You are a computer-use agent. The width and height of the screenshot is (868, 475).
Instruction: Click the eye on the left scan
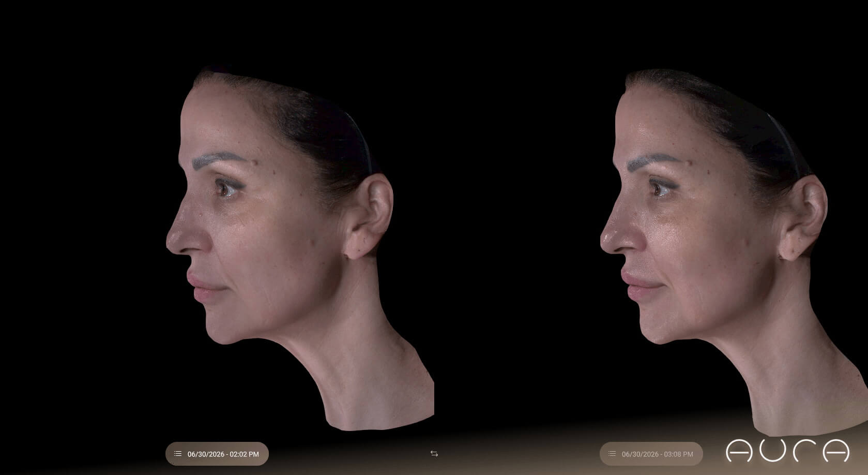pyautogui.click(x=226, y=187)
